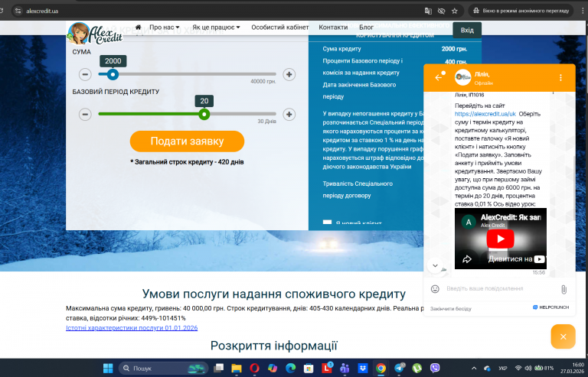Open the chat three-dot options menu

[x=560, y=77]
